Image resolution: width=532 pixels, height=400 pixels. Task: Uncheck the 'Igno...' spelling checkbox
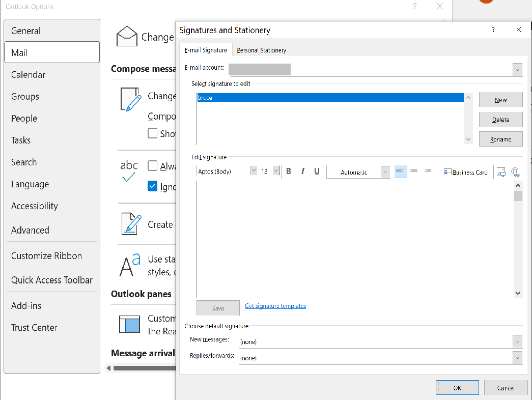(152, 186)
